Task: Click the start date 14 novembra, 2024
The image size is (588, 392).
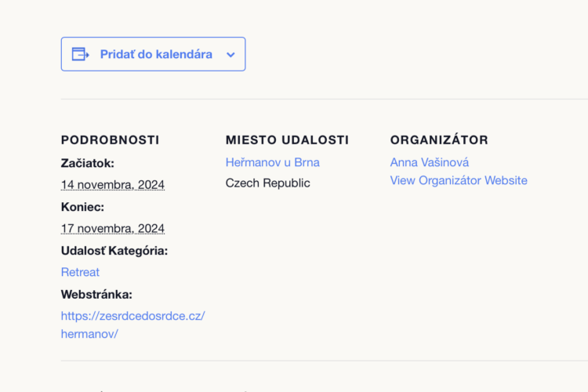Action: pyautogui.click(x=113, y=185)
